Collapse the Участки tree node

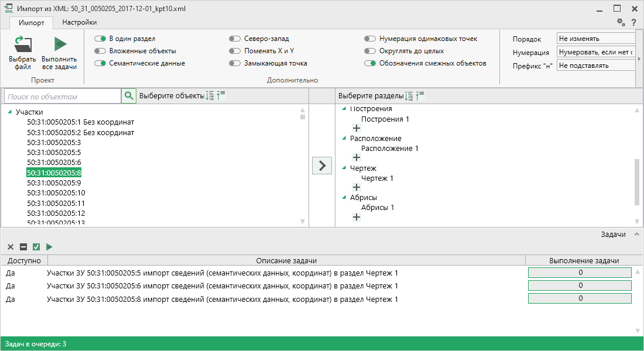tap(10, 112)
